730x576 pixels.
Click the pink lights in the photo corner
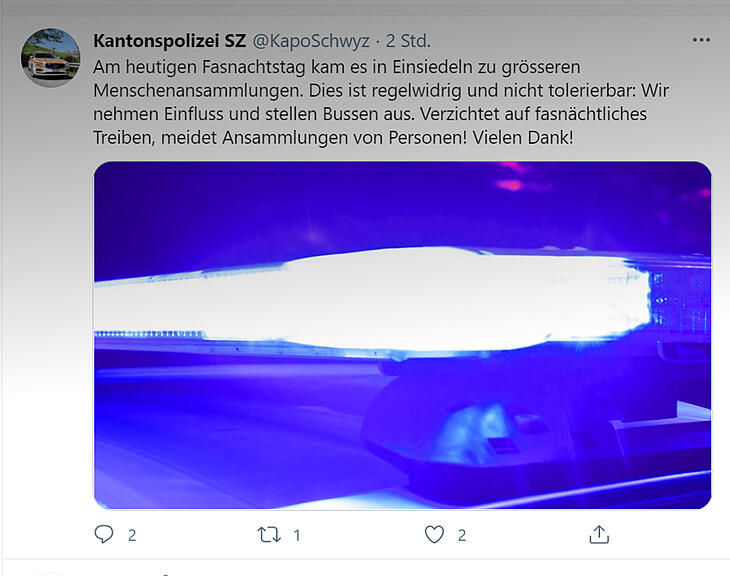513,177
